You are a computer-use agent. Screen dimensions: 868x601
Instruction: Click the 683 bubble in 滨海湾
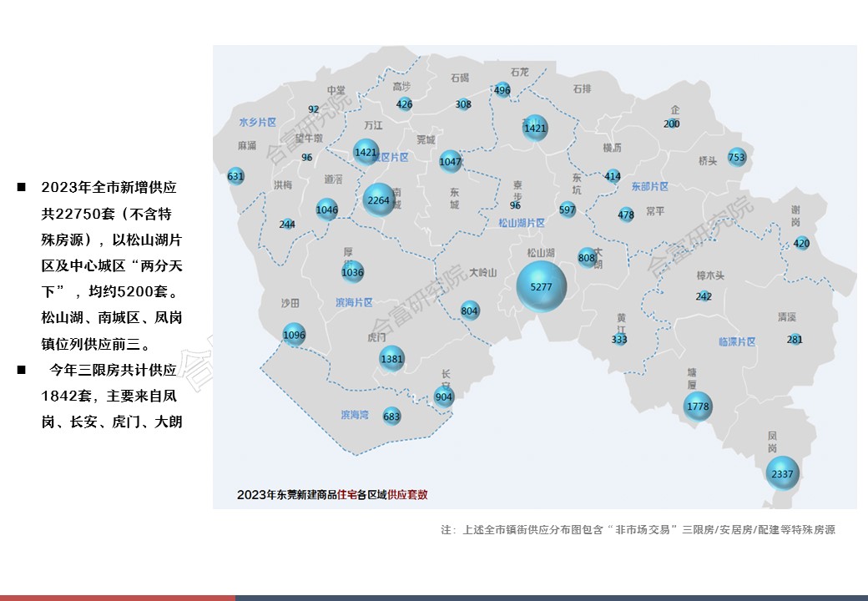[x=391, y=416]
